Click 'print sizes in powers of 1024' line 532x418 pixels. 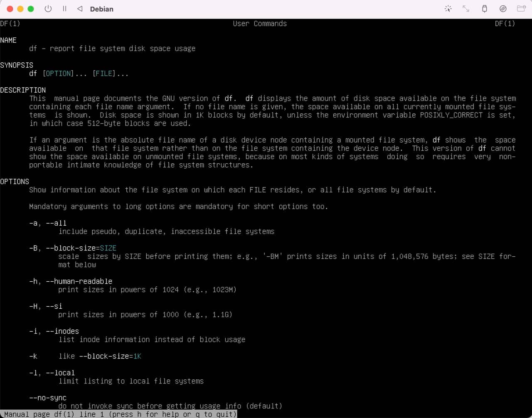[x=147, y=290]
